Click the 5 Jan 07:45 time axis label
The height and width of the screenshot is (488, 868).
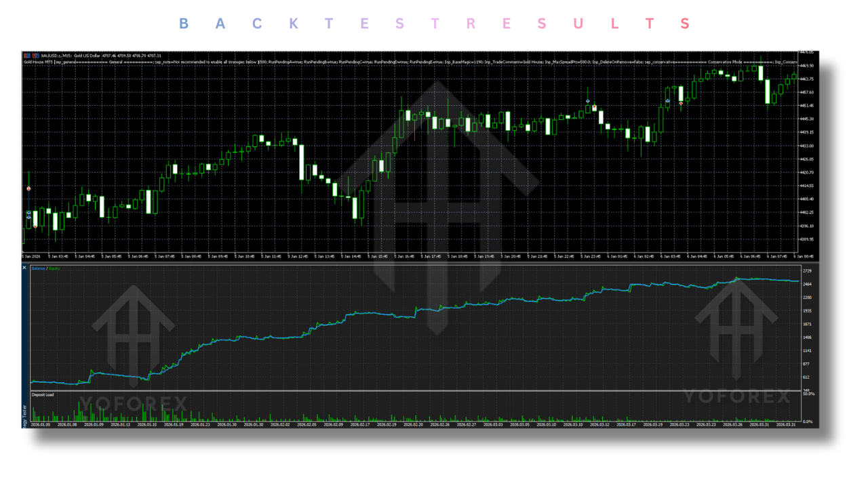(165, 256)
